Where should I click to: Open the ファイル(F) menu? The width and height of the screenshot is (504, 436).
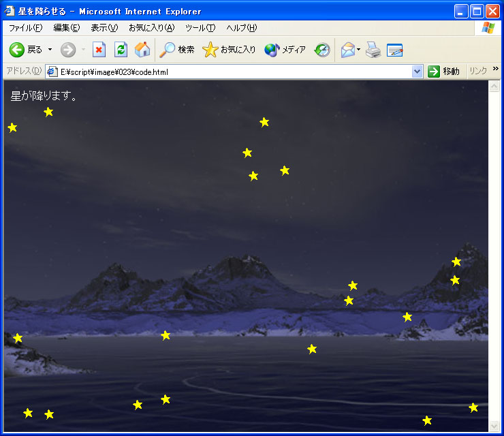(x=25, y=28)
